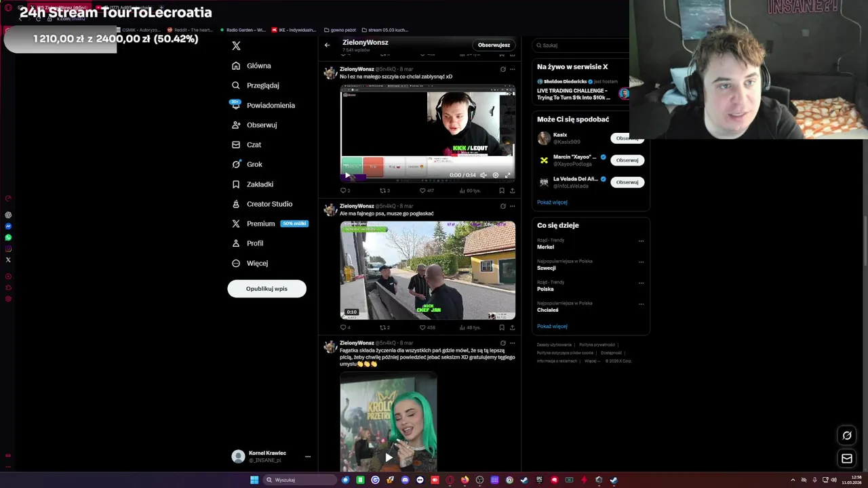Click Discord icon in taskbar
868x488 pixels.
tap(405, 480)
